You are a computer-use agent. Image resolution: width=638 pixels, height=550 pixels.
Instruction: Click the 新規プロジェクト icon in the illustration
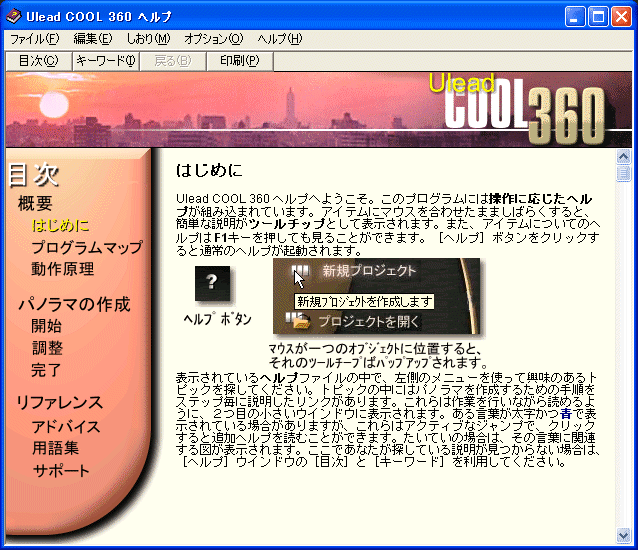click(301, 271)
